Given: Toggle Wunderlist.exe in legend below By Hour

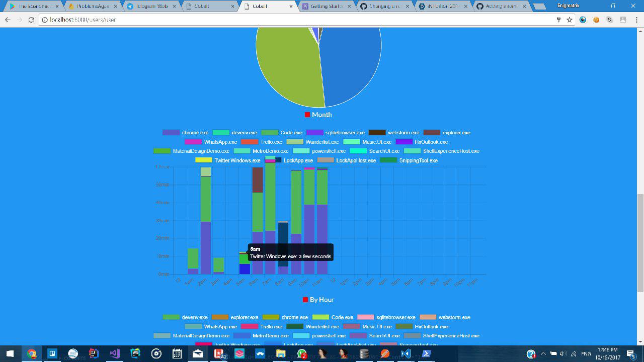Looking at the screenshot, I should (312, 327).
